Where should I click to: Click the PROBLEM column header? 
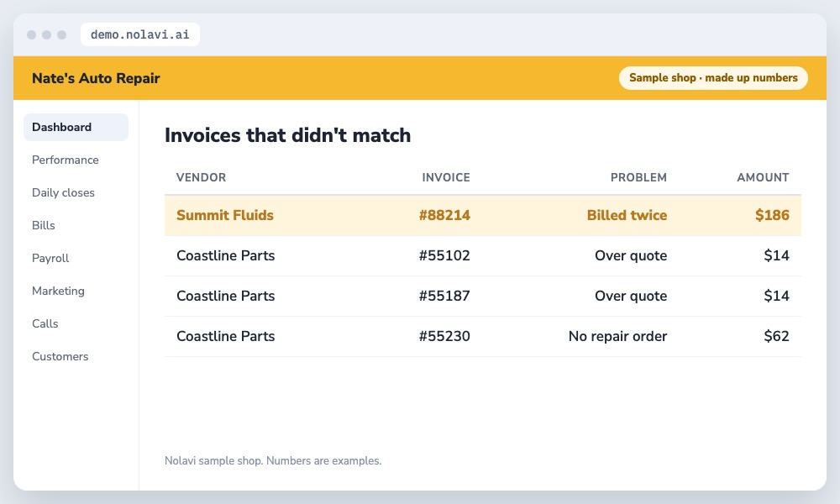pos(638,177)
